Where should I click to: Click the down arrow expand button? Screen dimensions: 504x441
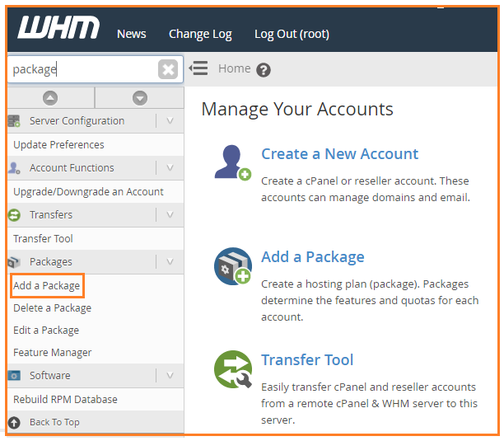point(140,98)
